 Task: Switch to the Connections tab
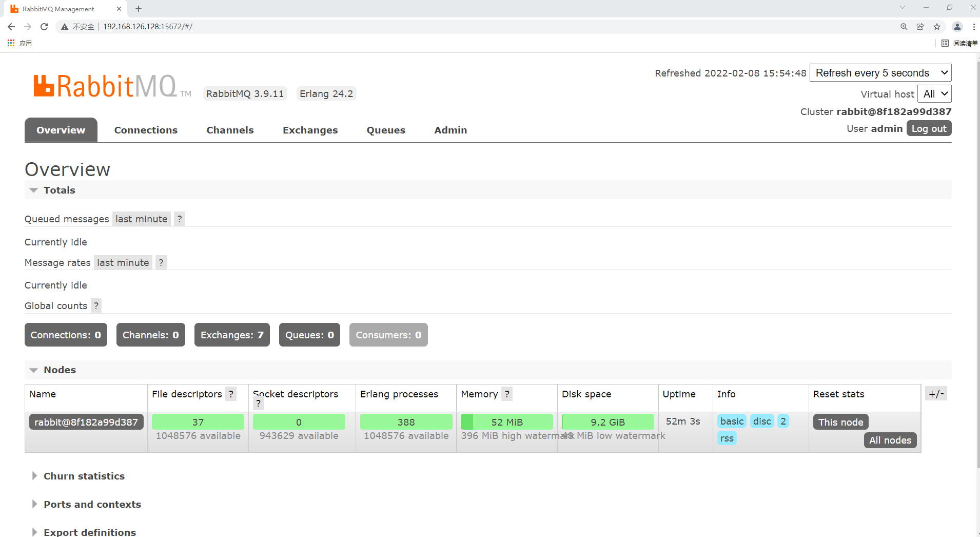[x=146, y=130]
